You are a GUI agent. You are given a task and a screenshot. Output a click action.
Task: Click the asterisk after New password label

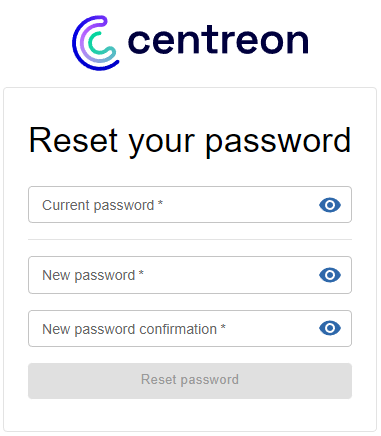coord(141,272)
